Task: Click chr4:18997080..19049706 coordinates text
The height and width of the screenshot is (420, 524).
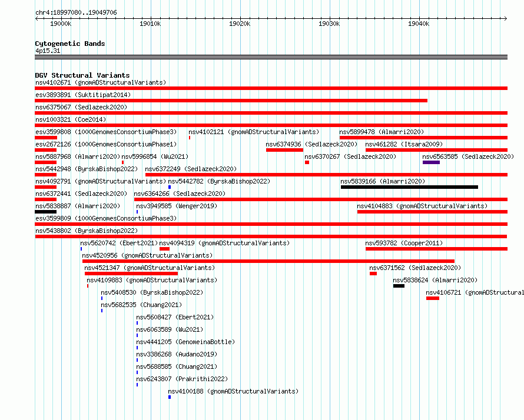Action: [76, 12]
